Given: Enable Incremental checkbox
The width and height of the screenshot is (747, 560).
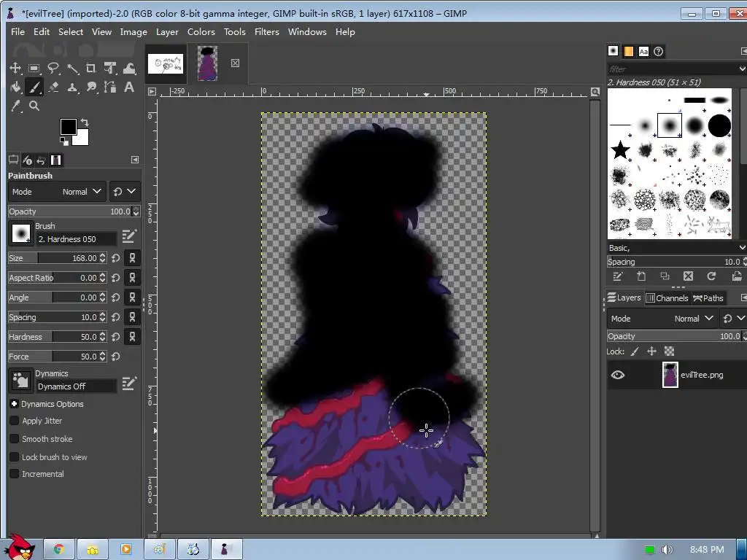Looking at the screenshot, I should click(15, 474).
